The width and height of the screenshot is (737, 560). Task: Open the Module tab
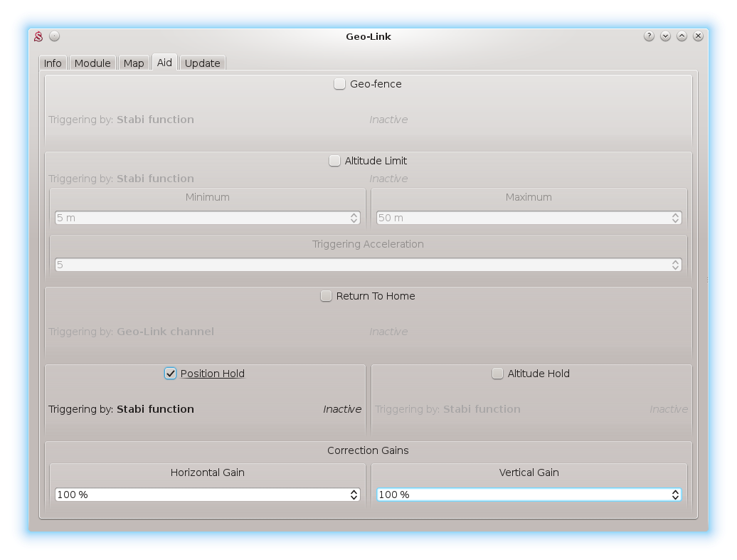92,63
